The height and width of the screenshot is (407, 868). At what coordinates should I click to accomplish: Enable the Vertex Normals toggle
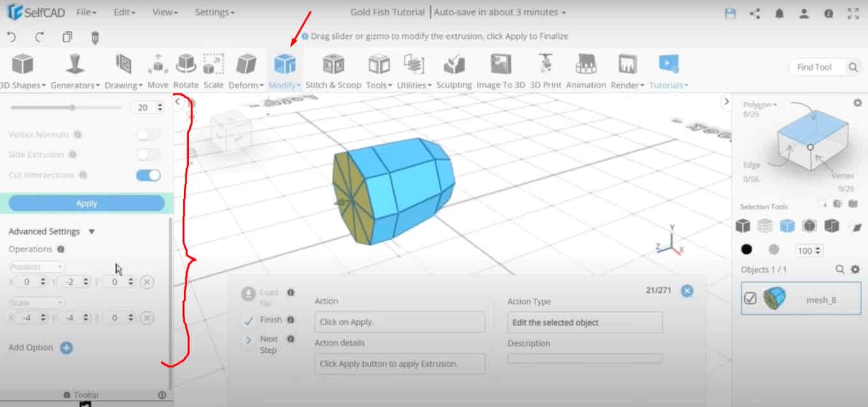147,134
